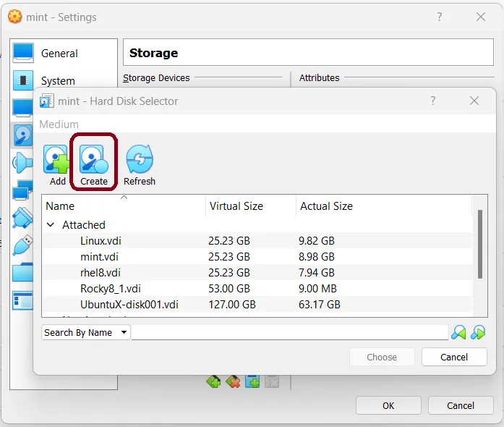Click the medium list vertical scrollbar

[480, 244]
